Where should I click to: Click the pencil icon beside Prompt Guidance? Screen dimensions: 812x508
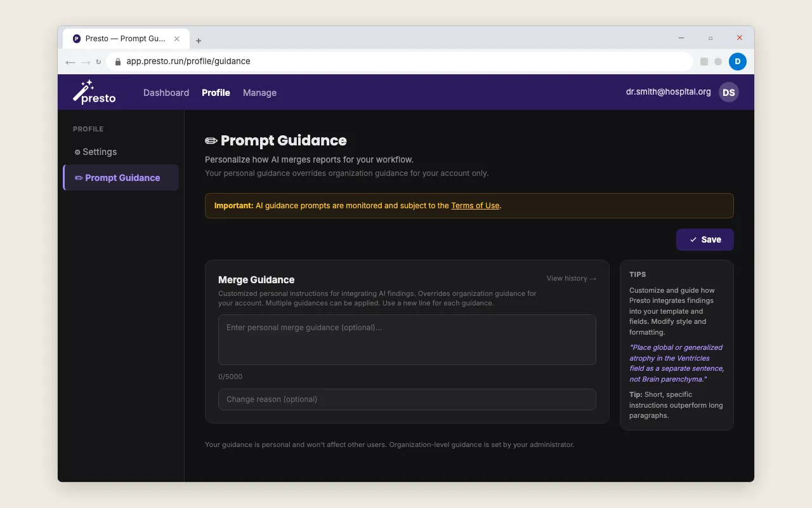77,178
